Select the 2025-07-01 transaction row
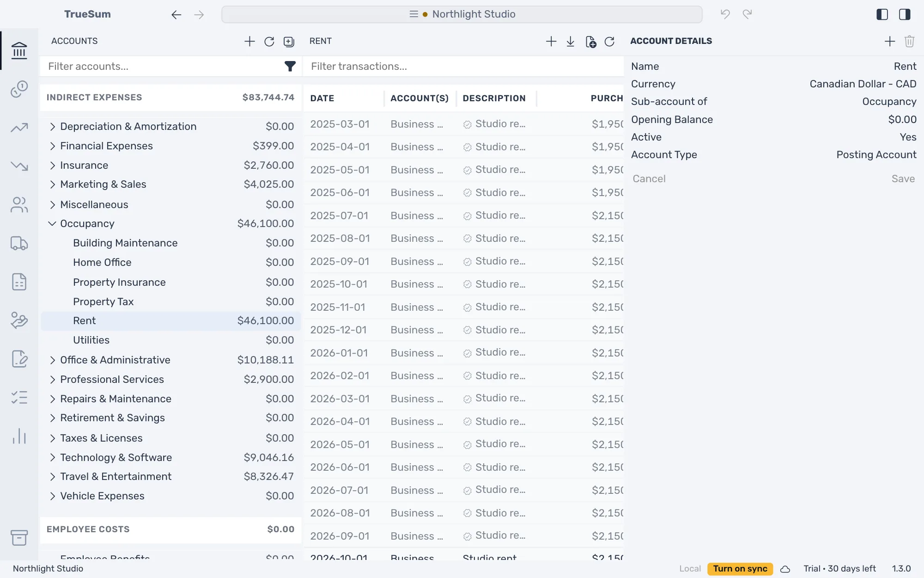924x578 pixels. pos(463,215)
